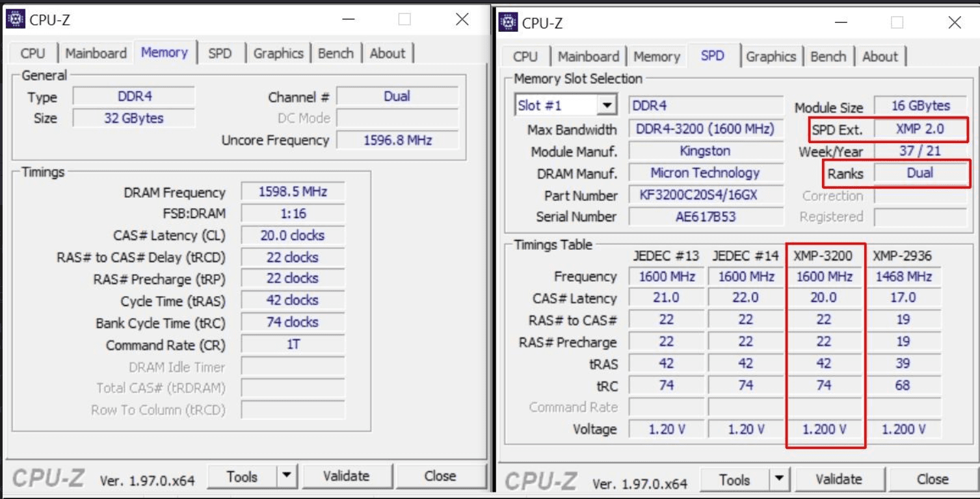This screenshot has height=499, width=980.
Task: Click the JEDEC #14 column header
Action: pos(745,256)
